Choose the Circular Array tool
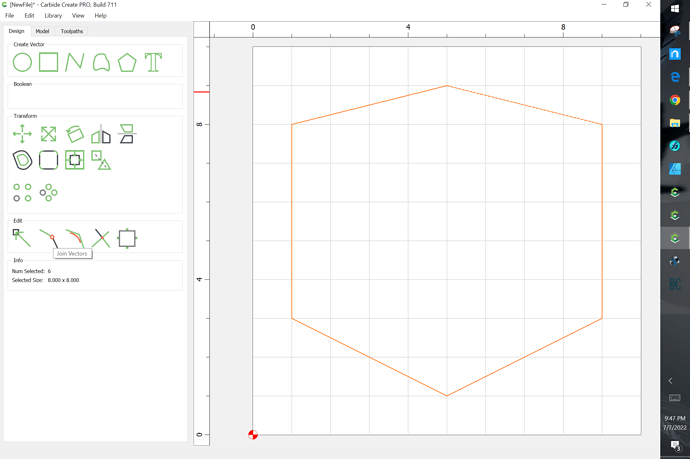Screen dimensions: 690x459 pyautogui.click(x=48, y=192)
